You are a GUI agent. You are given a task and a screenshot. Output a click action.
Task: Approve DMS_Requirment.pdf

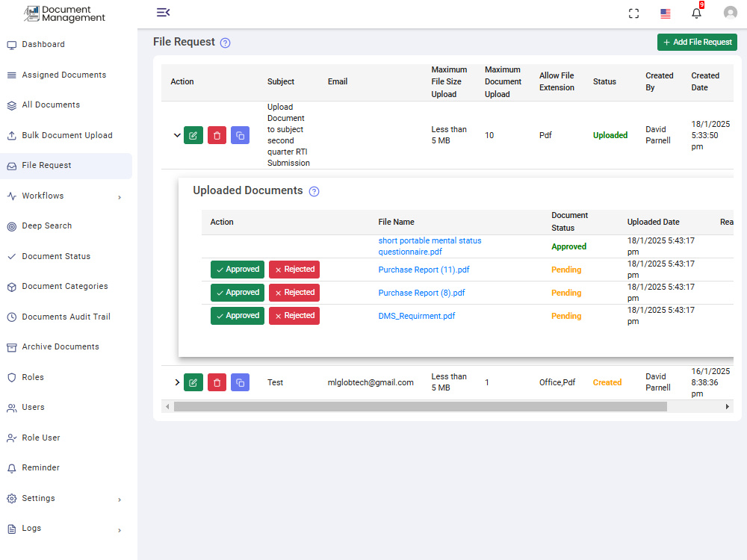(238, 316)
